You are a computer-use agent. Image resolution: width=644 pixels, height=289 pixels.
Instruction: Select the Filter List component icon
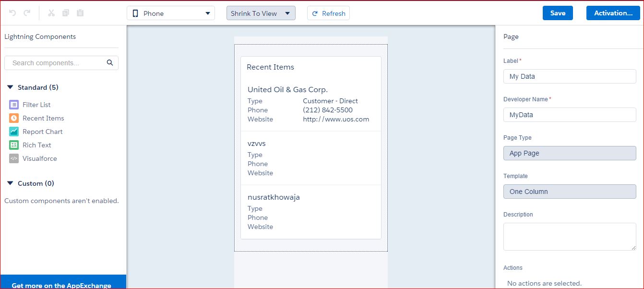point(14,105)
